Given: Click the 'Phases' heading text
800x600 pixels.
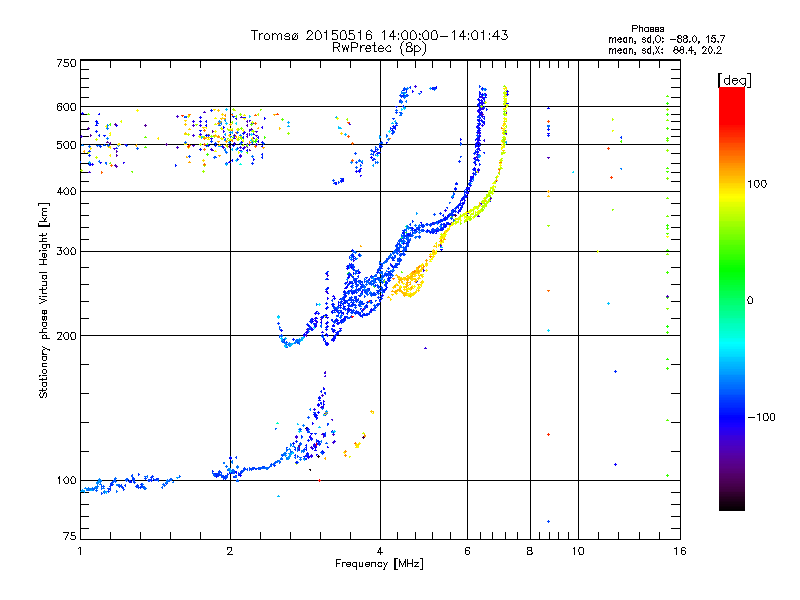Looking at the screenshot, I should (x=647, y=29).
